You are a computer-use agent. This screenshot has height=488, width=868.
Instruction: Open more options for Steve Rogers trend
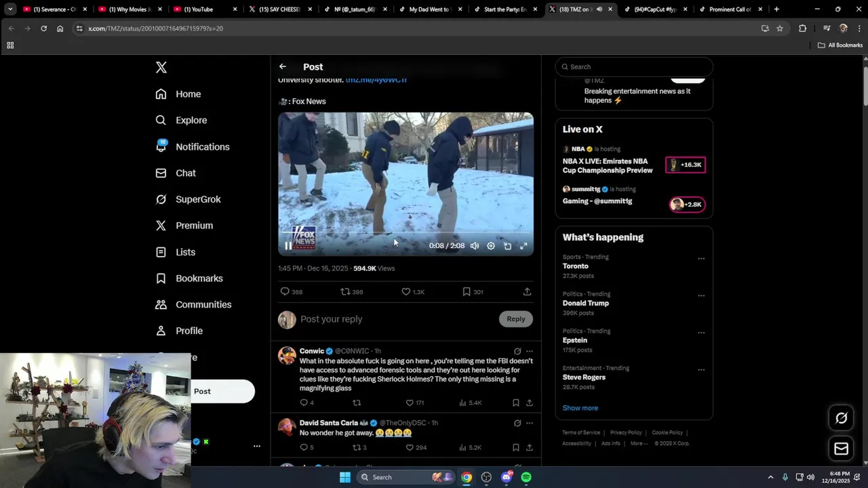[701, 370]
